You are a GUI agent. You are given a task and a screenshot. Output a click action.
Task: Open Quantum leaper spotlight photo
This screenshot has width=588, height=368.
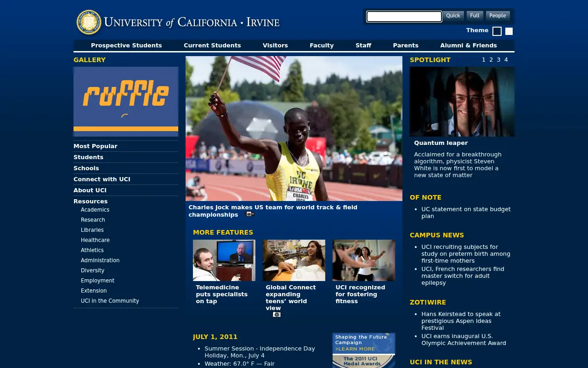tap(462, 102)
